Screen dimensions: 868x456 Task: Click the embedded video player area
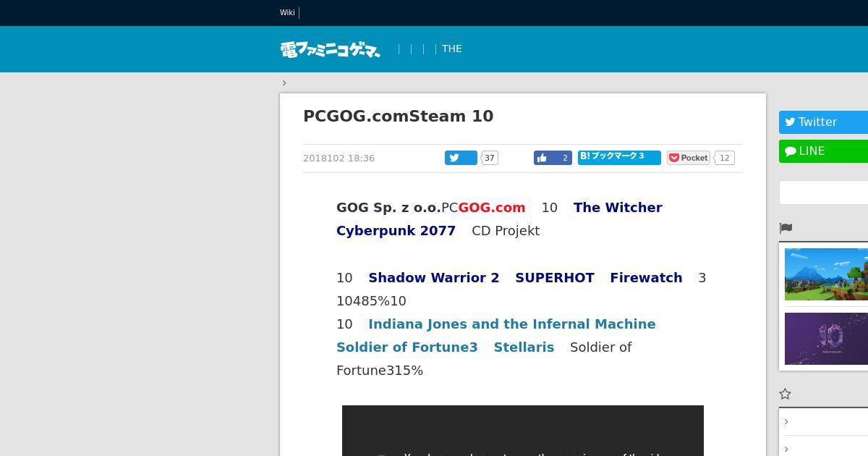(x=523, y=431)
